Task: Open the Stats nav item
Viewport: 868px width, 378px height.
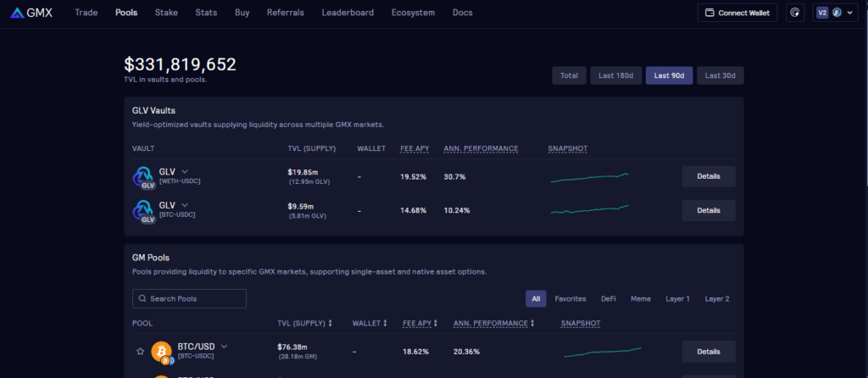Action: tap(207, 13)
